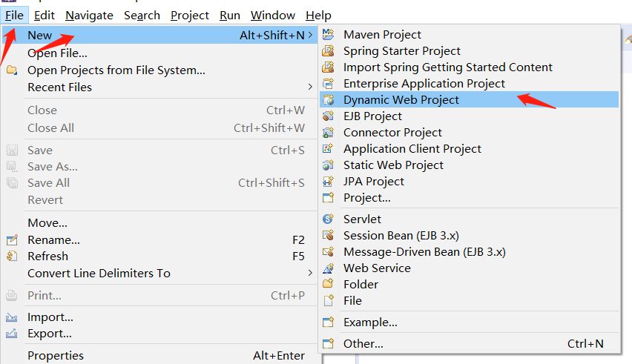Select Dynamic Web Project
Viewport: 632px width, 364px height.
click(x=401, y=100)
